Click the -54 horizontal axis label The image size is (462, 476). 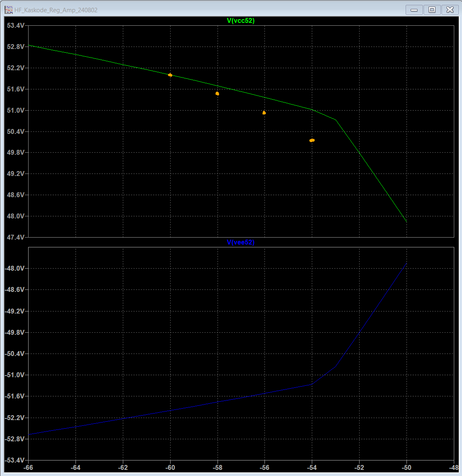tap(312, 468)
